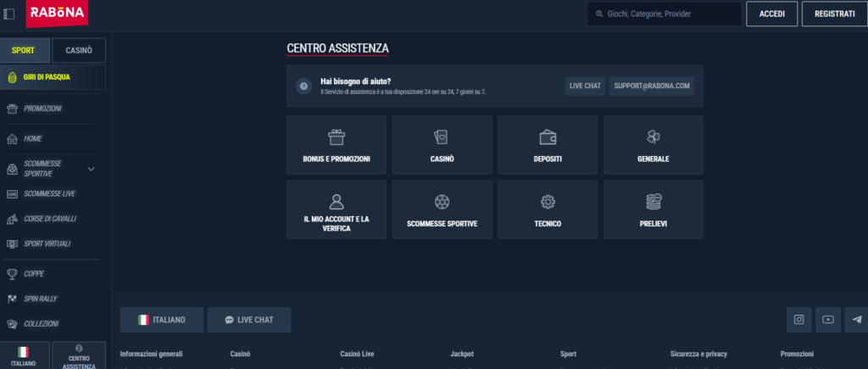Open the YouTube social icon

828,320
